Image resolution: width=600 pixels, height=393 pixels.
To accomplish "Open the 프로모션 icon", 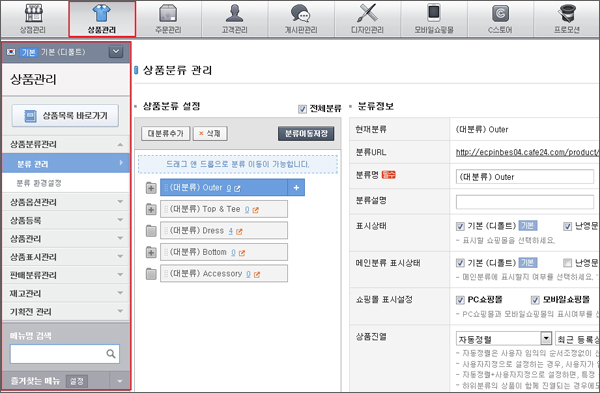I will [x=567, y=13].
